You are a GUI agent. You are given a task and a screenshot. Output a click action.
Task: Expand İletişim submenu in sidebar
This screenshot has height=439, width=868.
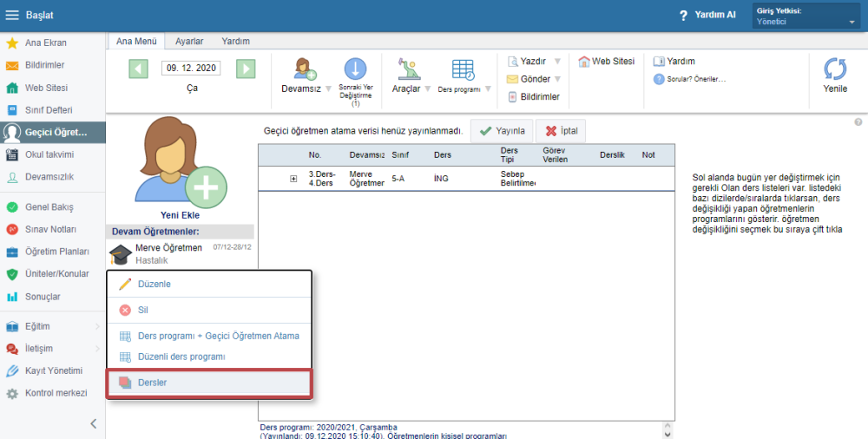tap(97, 349)
